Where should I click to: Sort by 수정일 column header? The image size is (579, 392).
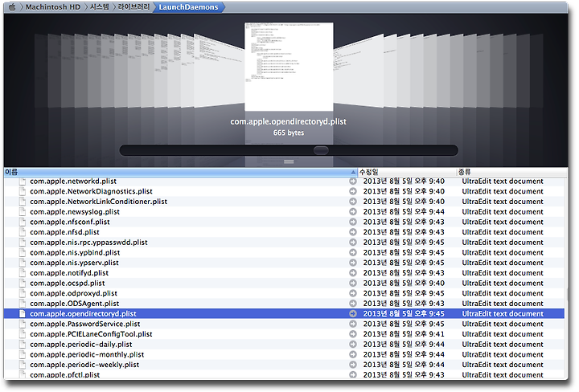click(407, 172)
